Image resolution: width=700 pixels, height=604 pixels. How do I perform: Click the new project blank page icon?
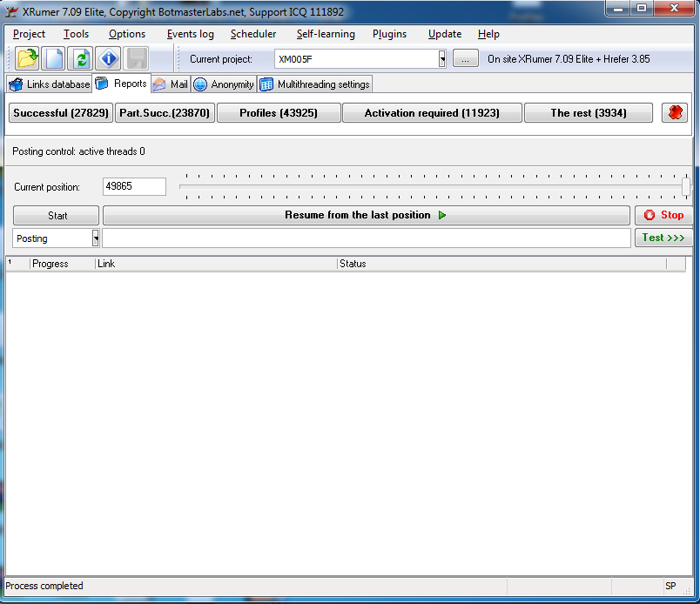[x=54, y=58]
